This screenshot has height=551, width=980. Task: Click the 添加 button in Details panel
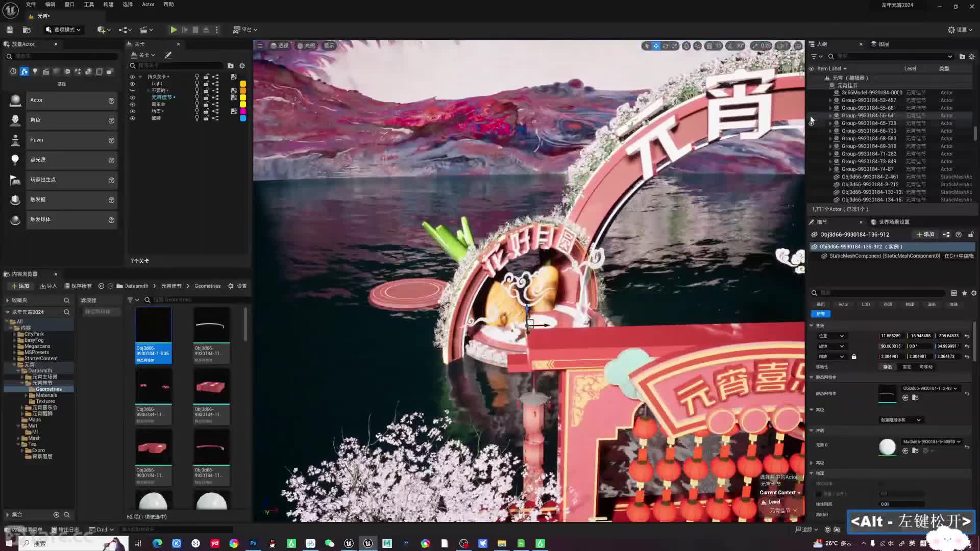(925, 235)
